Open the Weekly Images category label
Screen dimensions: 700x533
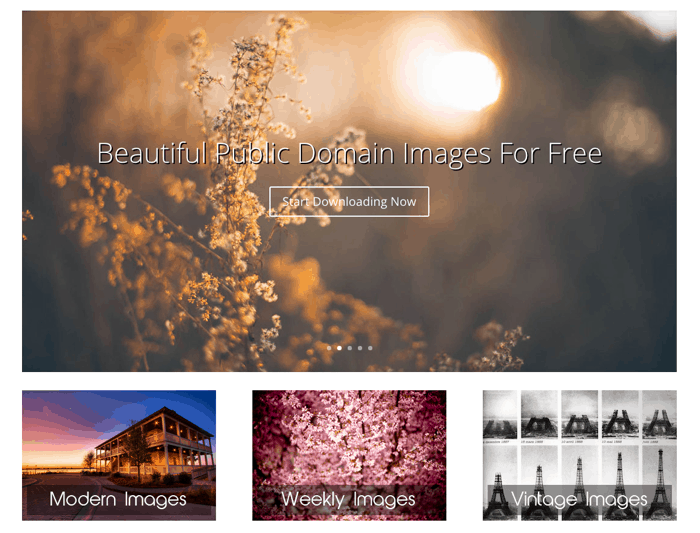[x=348, y=499]
